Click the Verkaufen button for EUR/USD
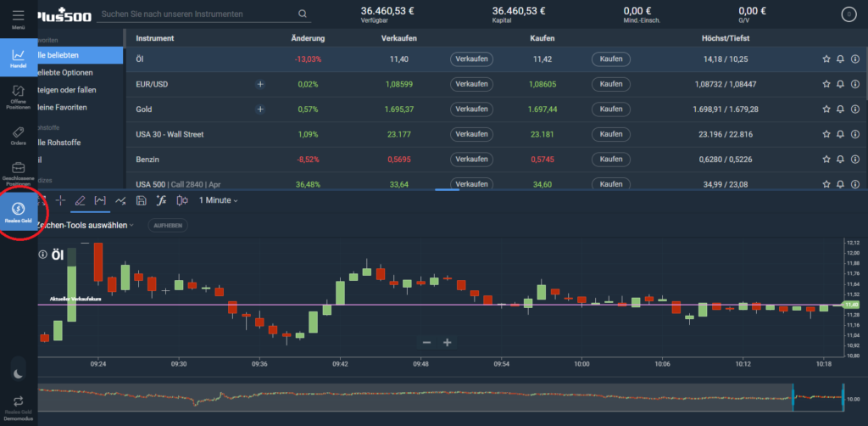Screen dimensions: 868x426 coord(471,84)
